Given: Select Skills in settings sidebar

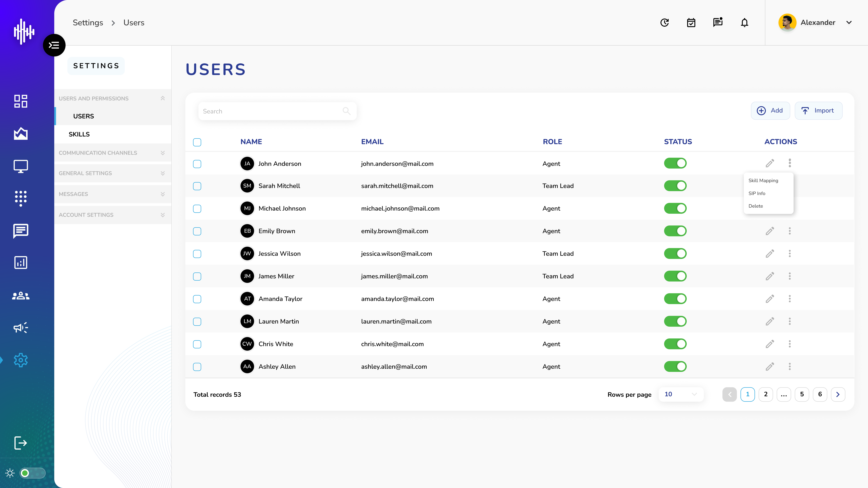Looking at the screenshot, I should pyautogui.click(x=113, y=134).
